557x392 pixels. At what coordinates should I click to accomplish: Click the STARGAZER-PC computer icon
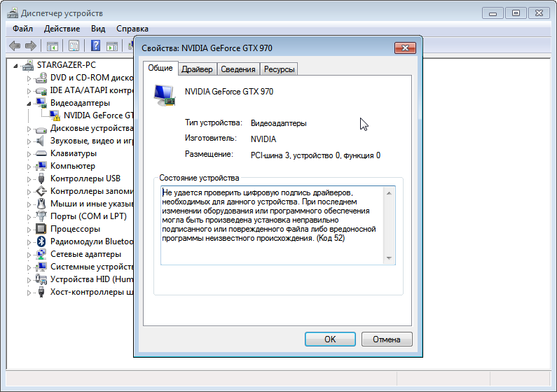point(28,65)
